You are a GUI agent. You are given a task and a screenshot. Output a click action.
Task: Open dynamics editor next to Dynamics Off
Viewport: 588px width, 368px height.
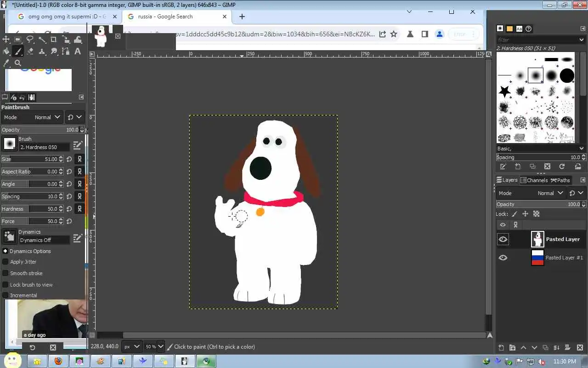point(78,238)
